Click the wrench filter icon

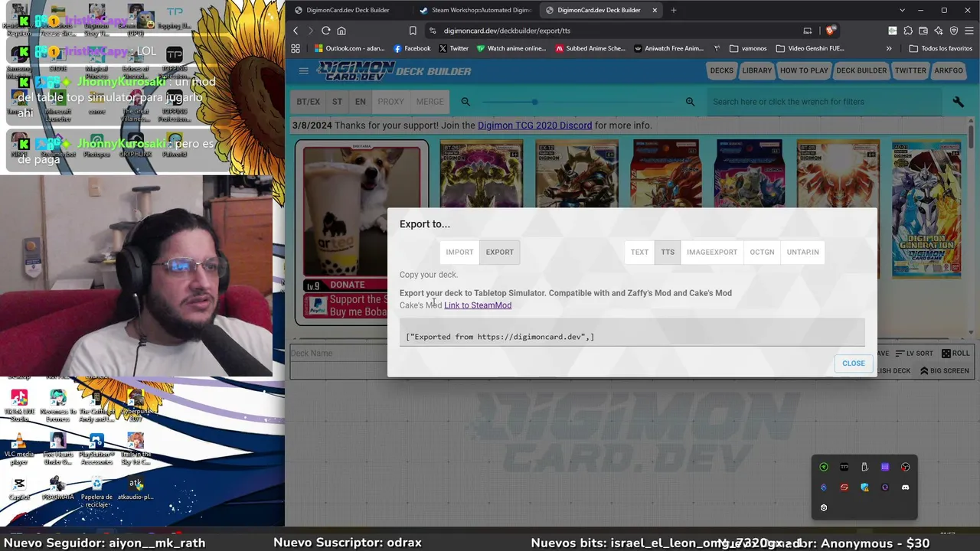tap(958, 102)
